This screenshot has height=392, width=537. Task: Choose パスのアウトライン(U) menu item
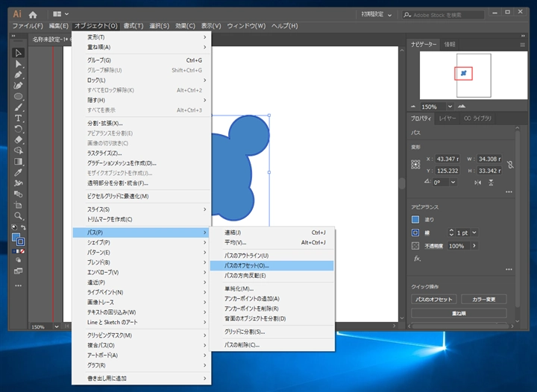(272, 256)
